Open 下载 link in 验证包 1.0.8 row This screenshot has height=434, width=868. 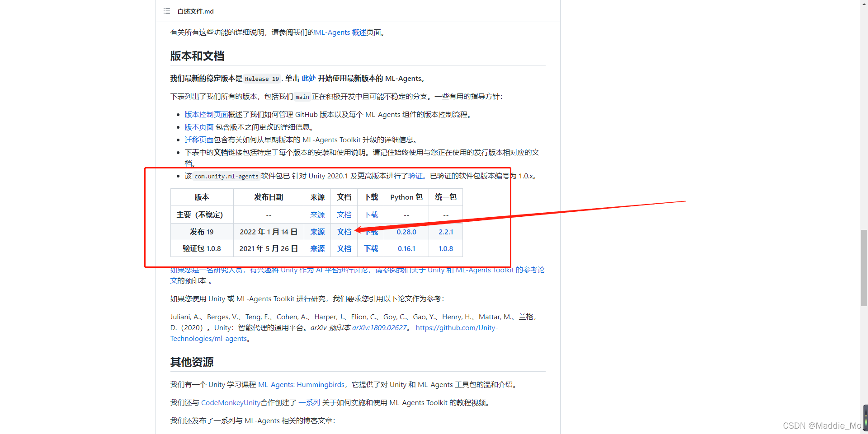371,249
